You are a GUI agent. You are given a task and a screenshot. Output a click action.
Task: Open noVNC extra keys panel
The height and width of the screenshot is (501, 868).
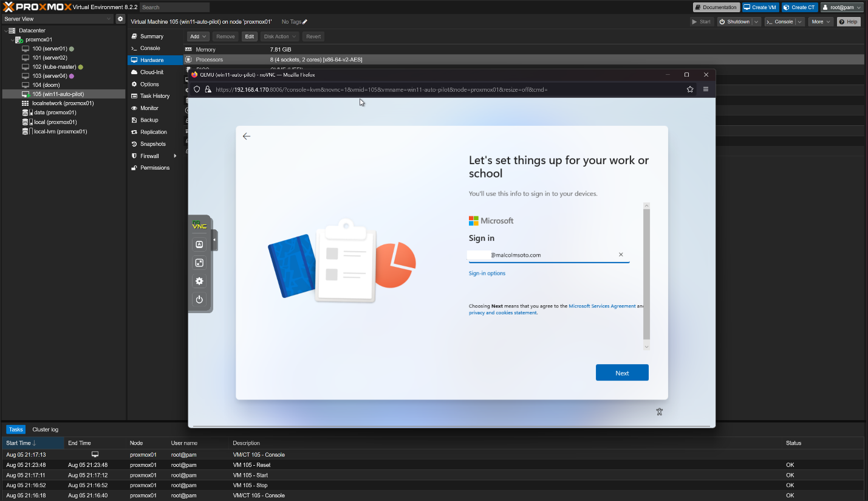coord(199,244)
